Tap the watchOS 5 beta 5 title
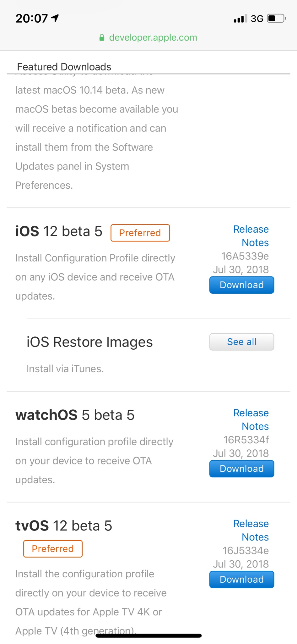 pyautogui.click(x=75, y=415)
